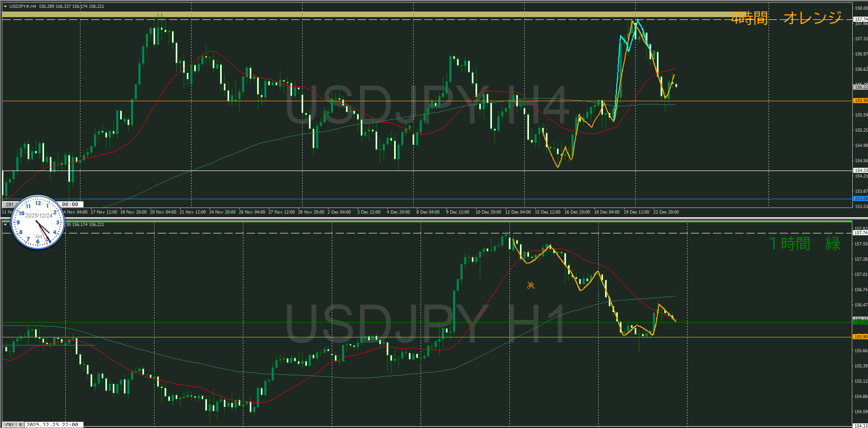The image size is (868, 428).
Task: Click the green bar atop the H1 chart
Action: click(426, 222)
